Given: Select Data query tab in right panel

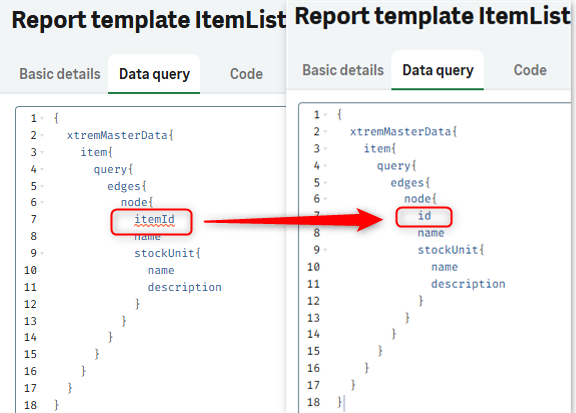Looking at the screenshot, I should [438, 70].
